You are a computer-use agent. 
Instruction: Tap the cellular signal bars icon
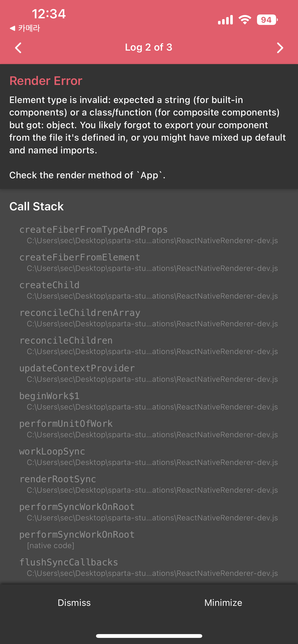coord(225,20)
